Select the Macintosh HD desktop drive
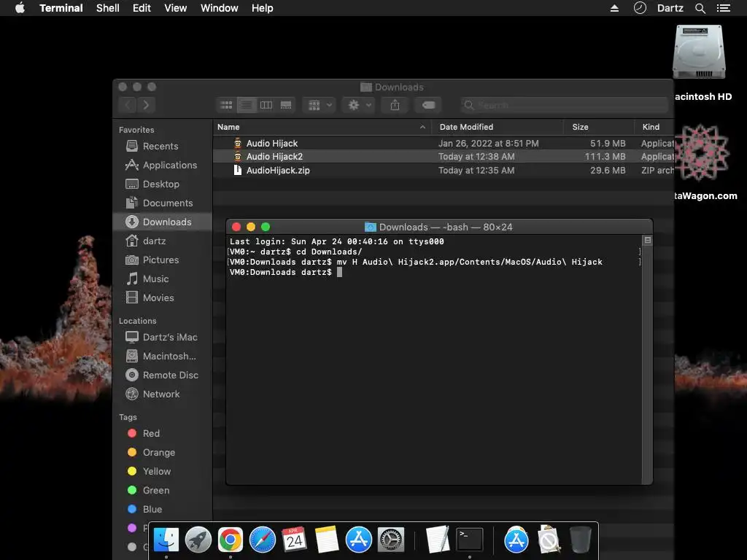 click(699, 52)
